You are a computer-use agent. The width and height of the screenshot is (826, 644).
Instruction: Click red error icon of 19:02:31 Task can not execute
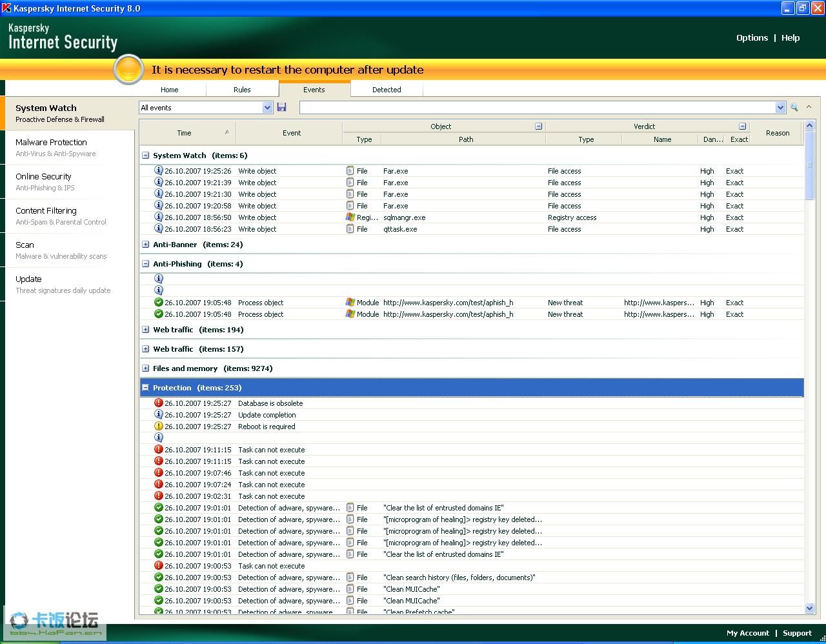(x=159, y=496)
